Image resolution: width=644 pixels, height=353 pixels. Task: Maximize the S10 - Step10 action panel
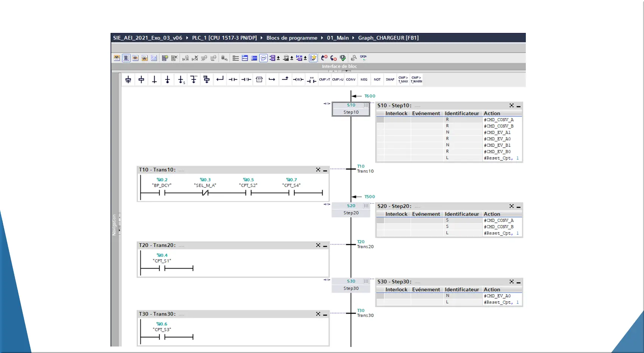(x=511, y=105)
